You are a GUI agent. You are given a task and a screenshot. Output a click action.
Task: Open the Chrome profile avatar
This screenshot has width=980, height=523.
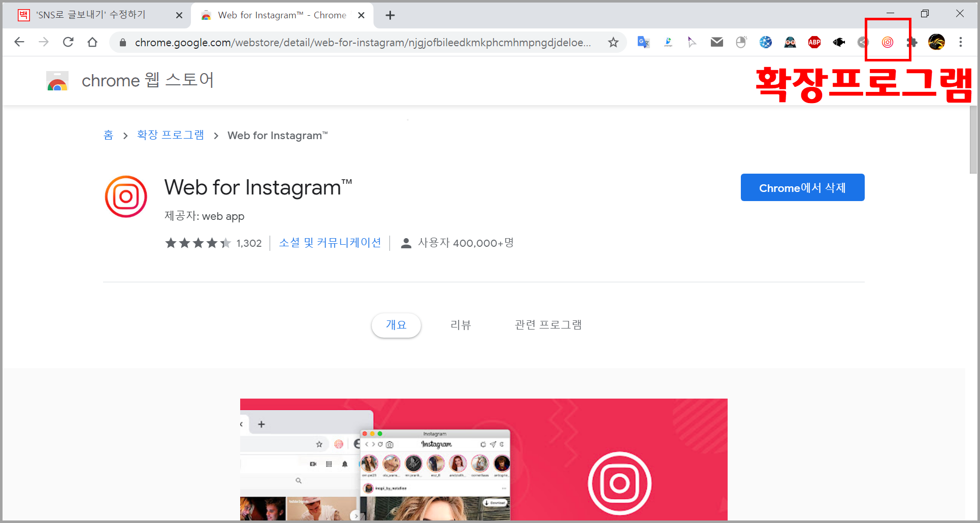point(936,42)
